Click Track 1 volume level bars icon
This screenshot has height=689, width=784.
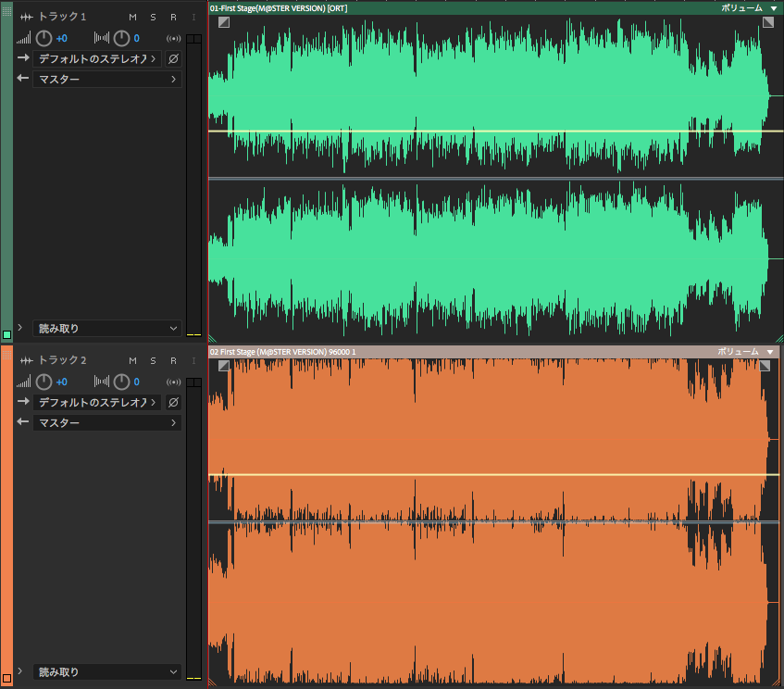click(23, 38)
